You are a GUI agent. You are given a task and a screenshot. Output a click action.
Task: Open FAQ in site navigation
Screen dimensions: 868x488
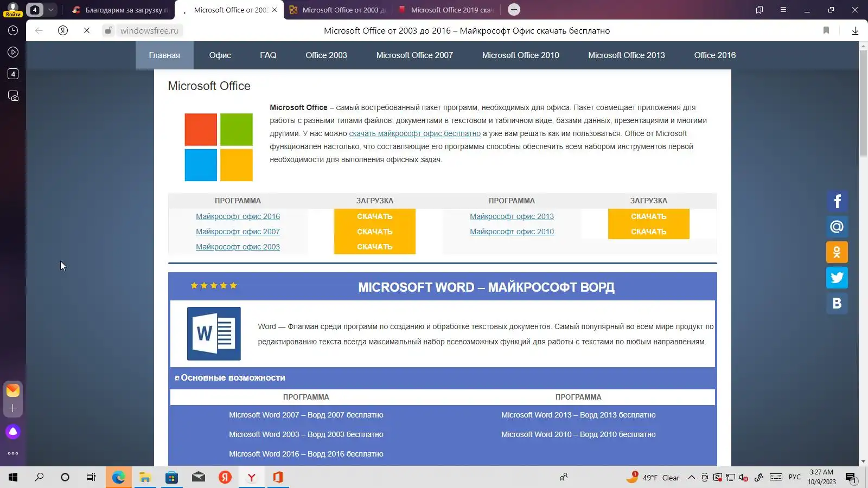pos(268,55)
